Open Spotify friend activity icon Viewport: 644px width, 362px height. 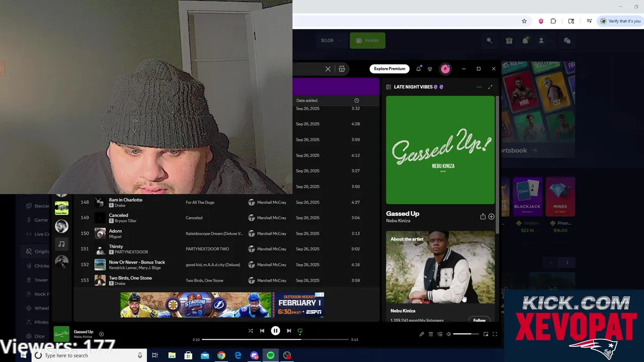coord(430,69)
